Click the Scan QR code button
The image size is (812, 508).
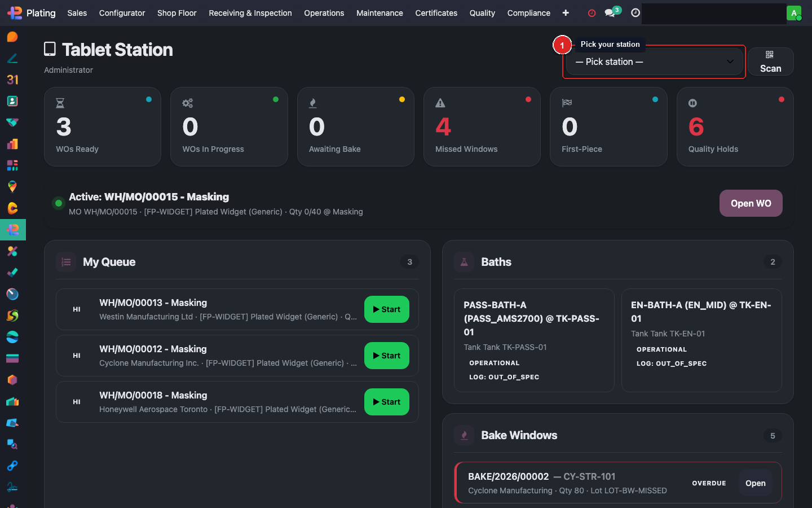[770, 62]
